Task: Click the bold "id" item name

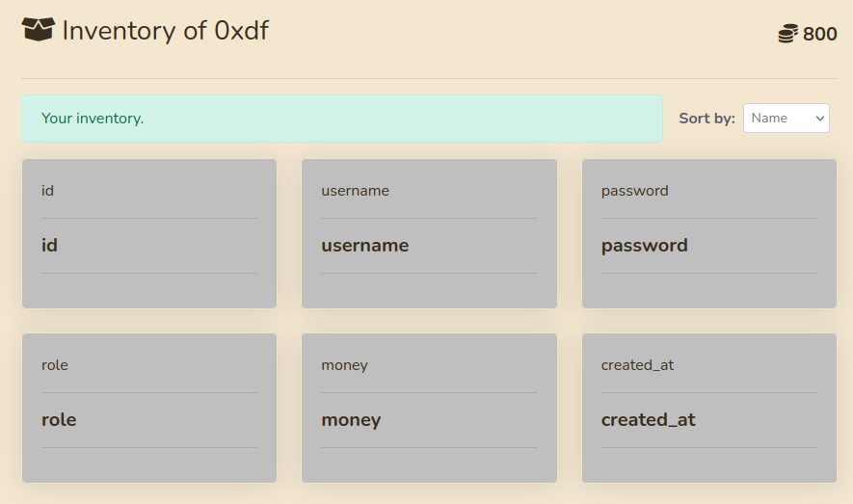Action: (x=50, y=246)
